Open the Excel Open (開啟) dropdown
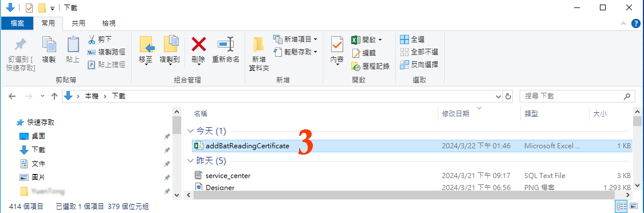 click(367, 40)
